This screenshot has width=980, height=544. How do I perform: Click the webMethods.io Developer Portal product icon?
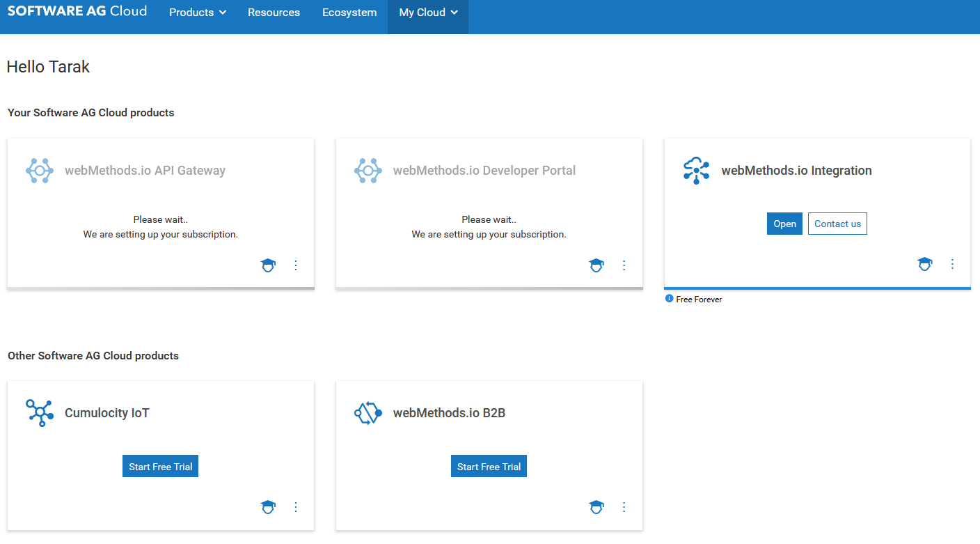tap(368, 170)
